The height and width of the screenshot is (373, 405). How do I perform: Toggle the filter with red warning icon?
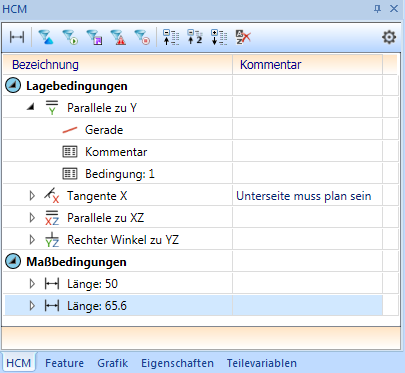(118, 37)
